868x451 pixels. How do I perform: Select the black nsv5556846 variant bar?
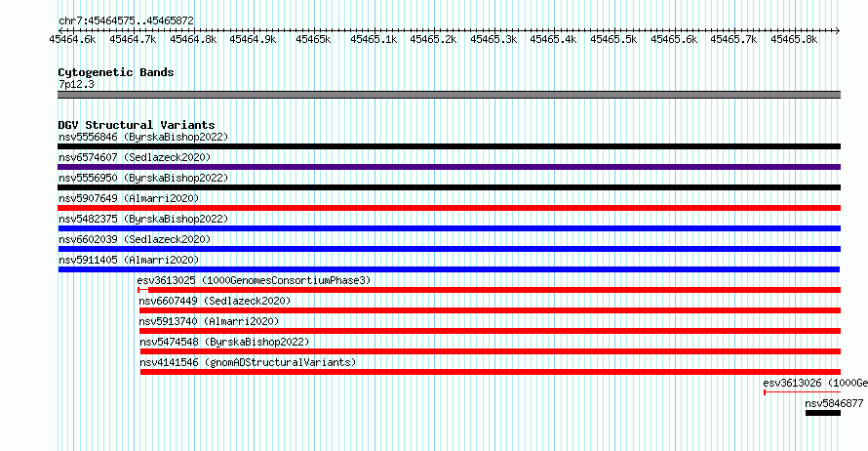coord(449,146)
